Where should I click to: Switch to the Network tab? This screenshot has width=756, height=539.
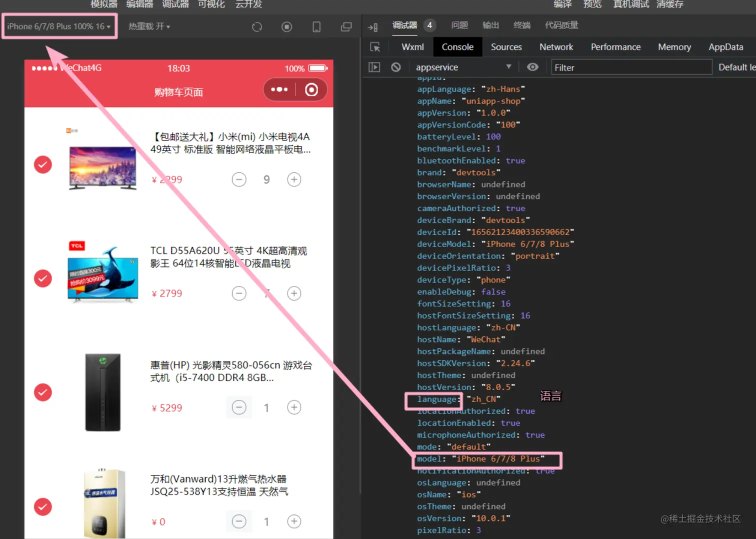click(x=556, y=47)
